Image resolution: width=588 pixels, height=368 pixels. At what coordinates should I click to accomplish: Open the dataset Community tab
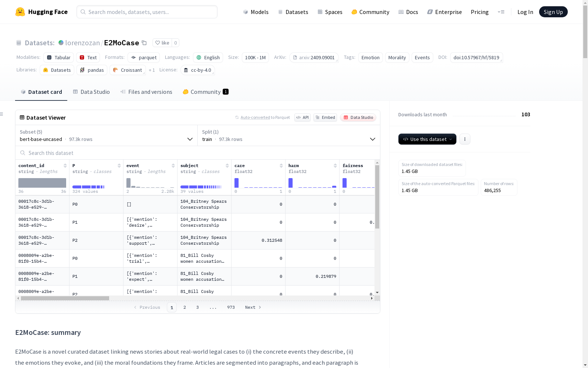(205, 92)
